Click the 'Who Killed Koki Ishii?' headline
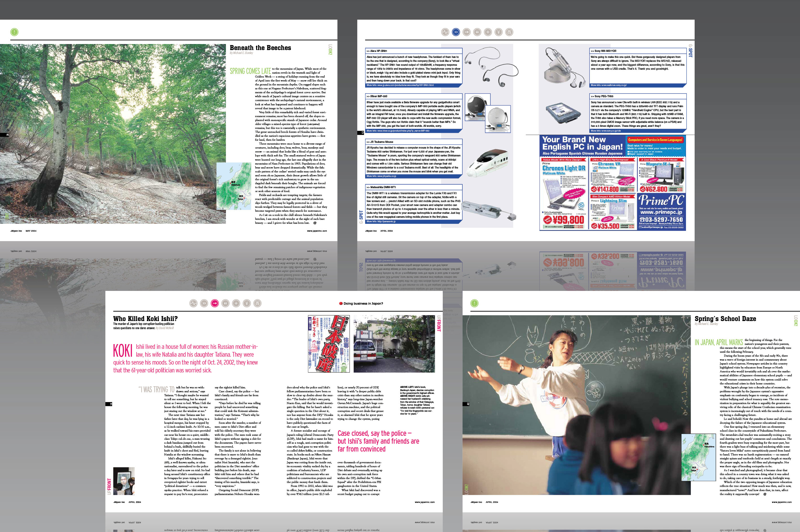Image resolution: width=800 pixels, height=532 pixels. pos(145,319)
